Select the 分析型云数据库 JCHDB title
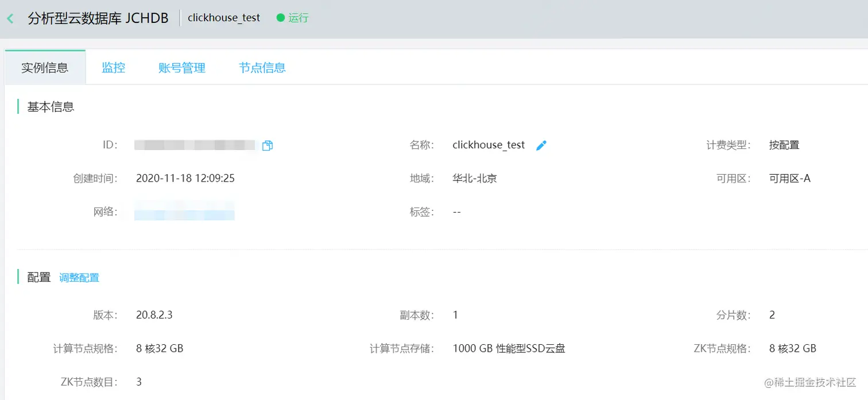868x400 pixels. tap(98, 18)
